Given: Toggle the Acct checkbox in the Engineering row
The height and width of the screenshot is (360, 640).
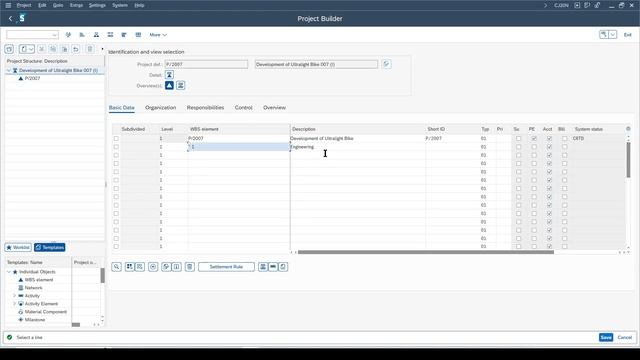Looking at the screenshot, I should [549, 147].
